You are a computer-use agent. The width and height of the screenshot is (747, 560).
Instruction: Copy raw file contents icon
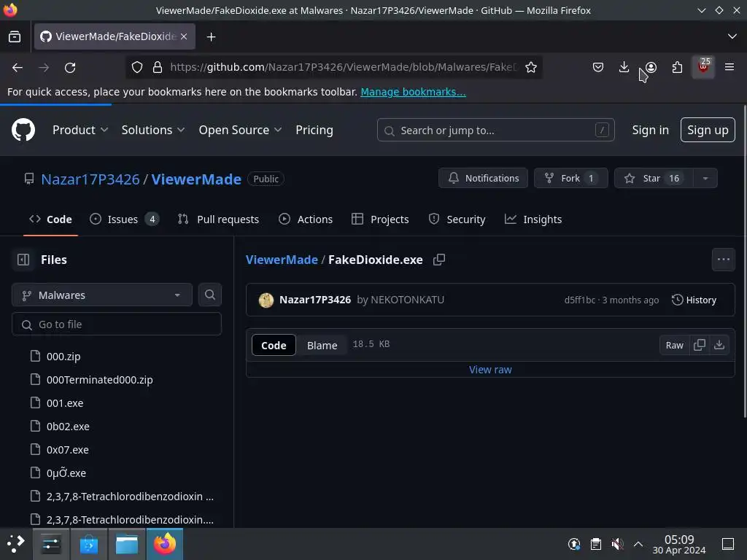coord(700,345)
